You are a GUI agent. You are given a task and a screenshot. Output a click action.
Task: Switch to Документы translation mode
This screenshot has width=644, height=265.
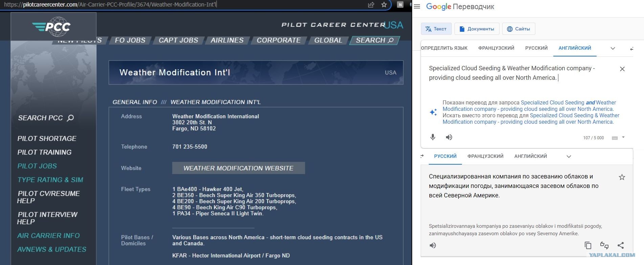coord(476,29)
